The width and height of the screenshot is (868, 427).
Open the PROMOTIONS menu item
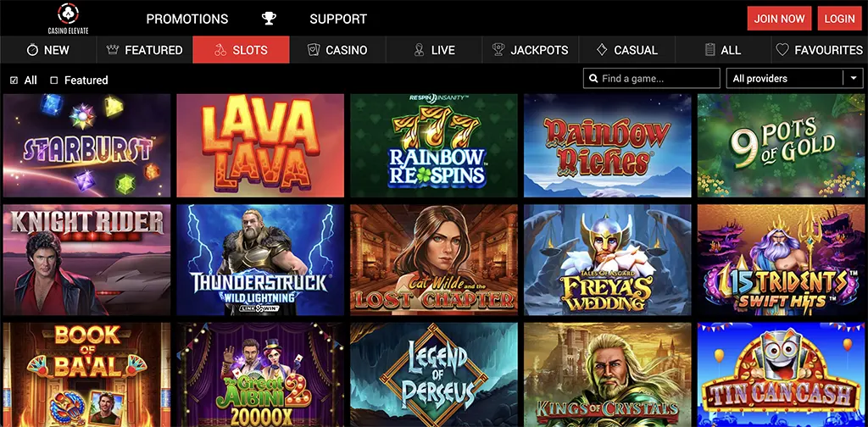(x=187, y=19)
